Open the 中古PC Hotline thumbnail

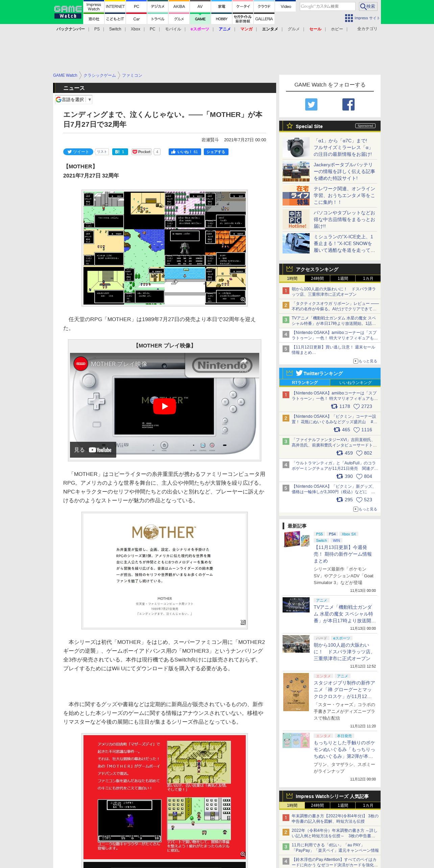coord(296,219)
